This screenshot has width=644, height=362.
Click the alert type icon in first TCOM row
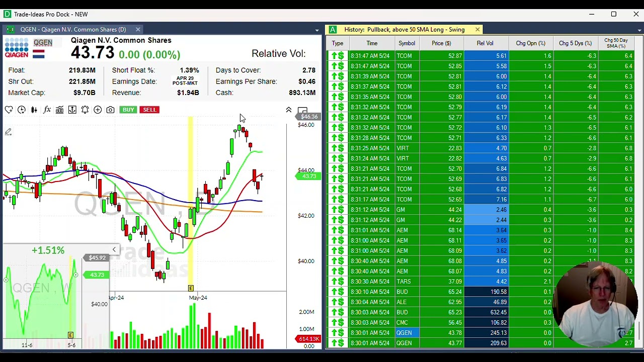338,56
